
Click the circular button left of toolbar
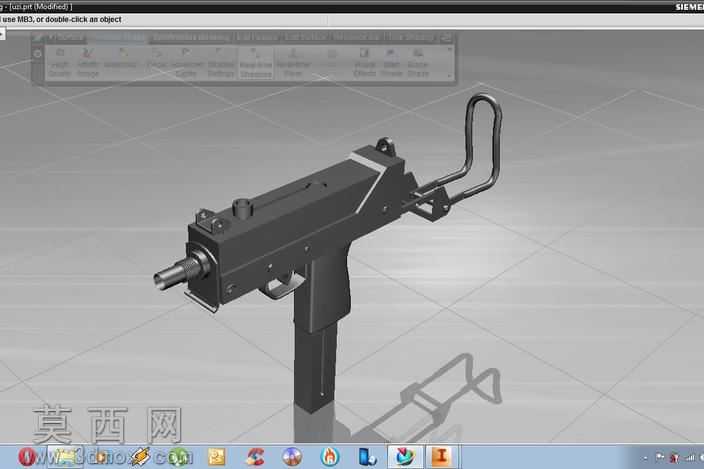click(38, 54)
